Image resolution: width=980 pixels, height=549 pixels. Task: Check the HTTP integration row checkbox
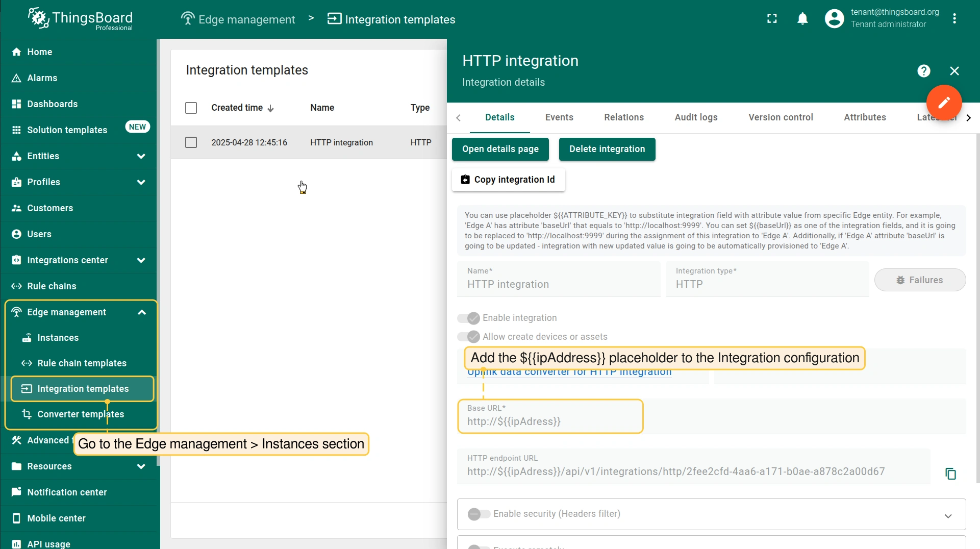(191, 142)
